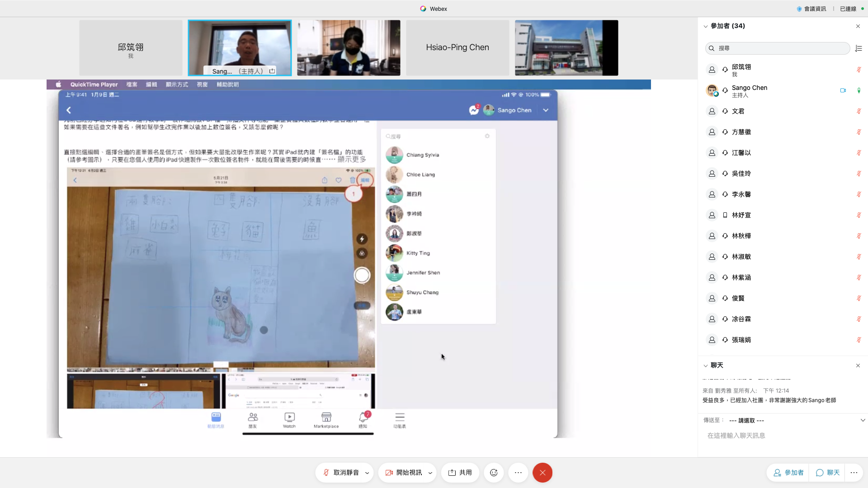Toggle the 參加者 participants panel button
Screen dimensions: 868x488
(788, 473)
